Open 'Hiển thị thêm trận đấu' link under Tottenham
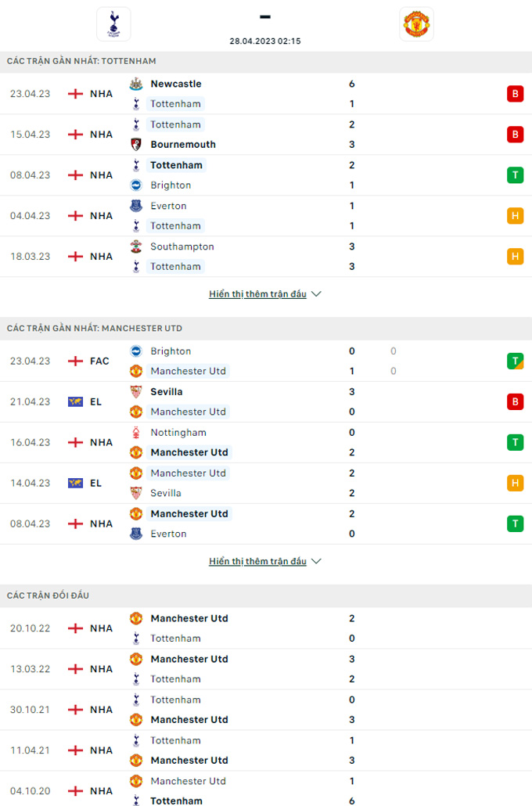 [257, 294]
